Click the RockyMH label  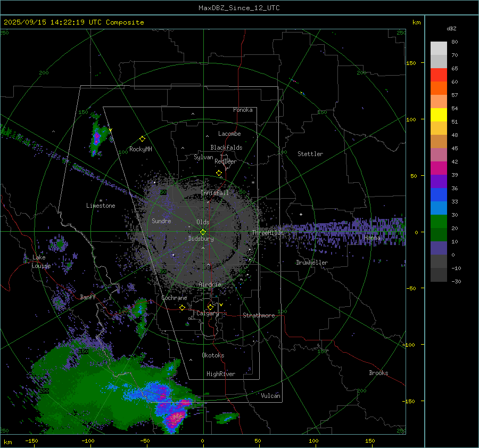141,149
